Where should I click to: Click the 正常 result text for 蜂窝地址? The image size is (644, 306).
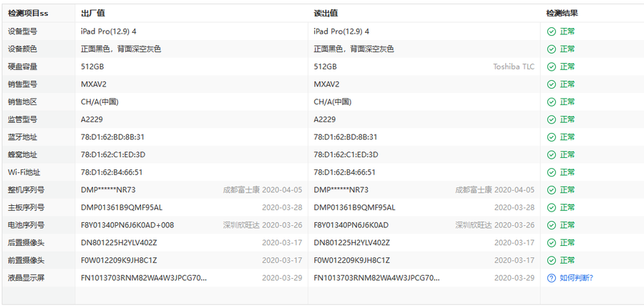coord(567,154)
